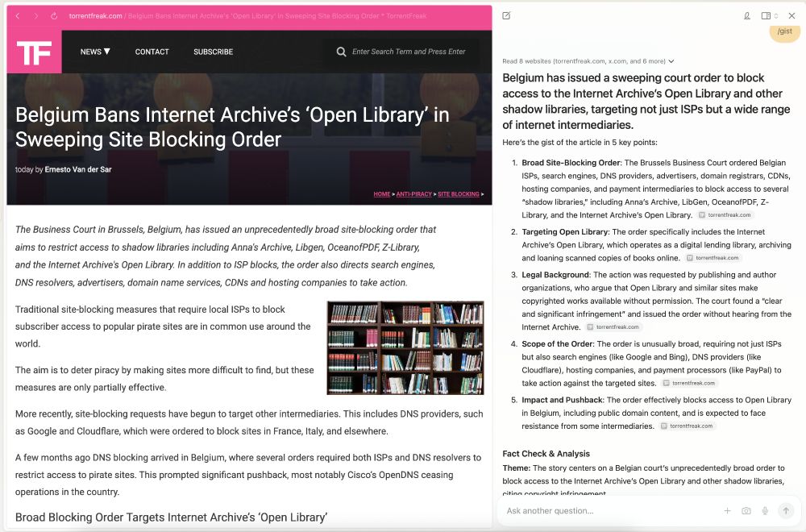
Task: Click the torrentfreak.com address bar
Action: [x=247, y=16]
